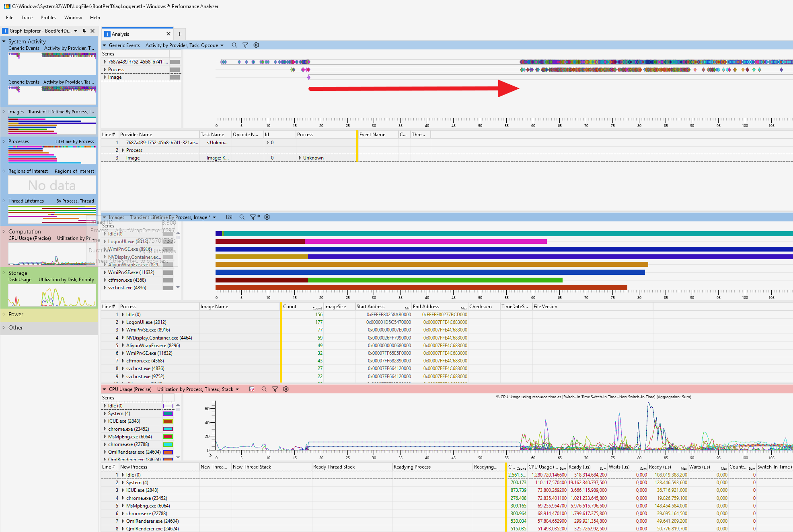
Task: Open Images thumbnail in Graph Explorer
Action: pyautogui.click(x=52, y=125)
